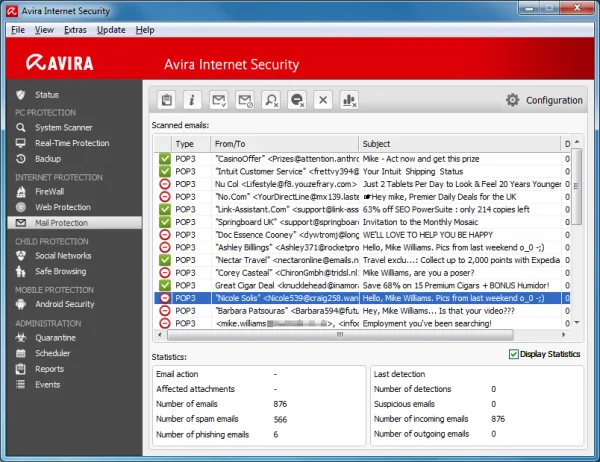
Task: Go to Web Protection by its label
Action: click(x=63, y=207)
